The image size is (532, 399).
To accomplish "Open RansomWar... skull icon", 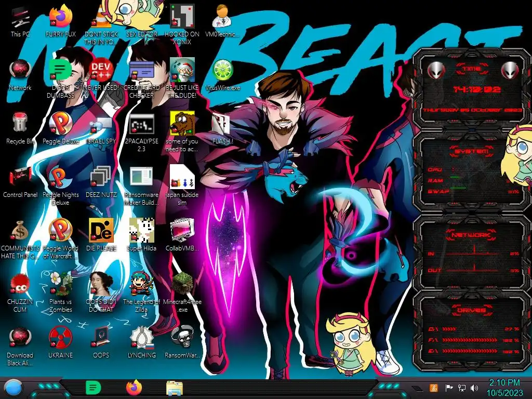I will click(182, 343).
